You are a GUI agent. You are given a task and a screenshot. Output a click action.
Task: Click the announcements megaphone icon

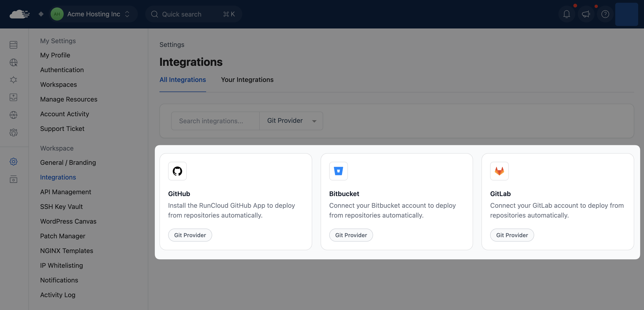point(586,14)
